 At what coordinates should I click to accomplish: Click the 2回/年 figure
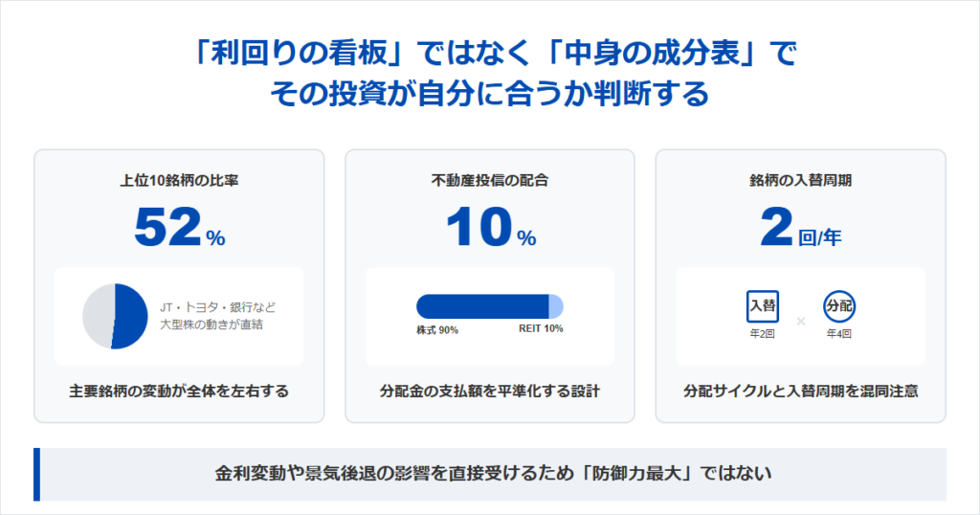tap(800, 228)
